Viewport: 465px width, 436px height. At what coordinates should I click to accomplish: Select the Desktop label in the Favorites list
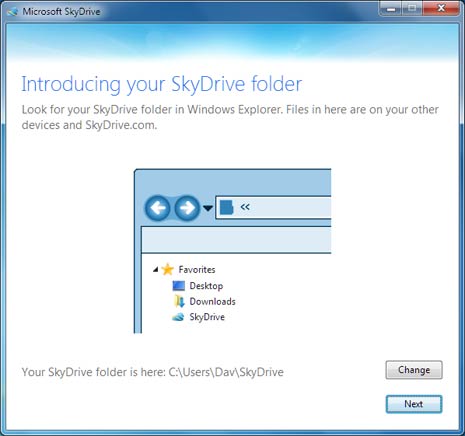pos(206,286)
